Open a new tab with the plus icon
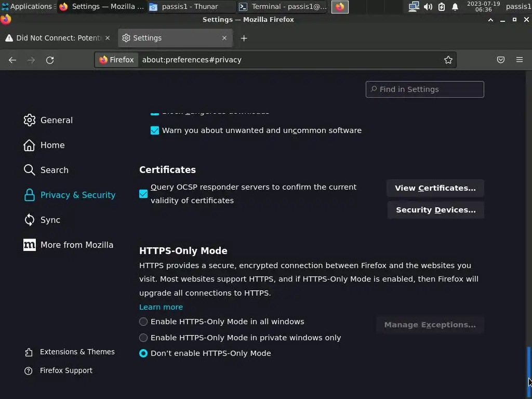Viewport: 532px width, 399px height. (x=244, y=38)
